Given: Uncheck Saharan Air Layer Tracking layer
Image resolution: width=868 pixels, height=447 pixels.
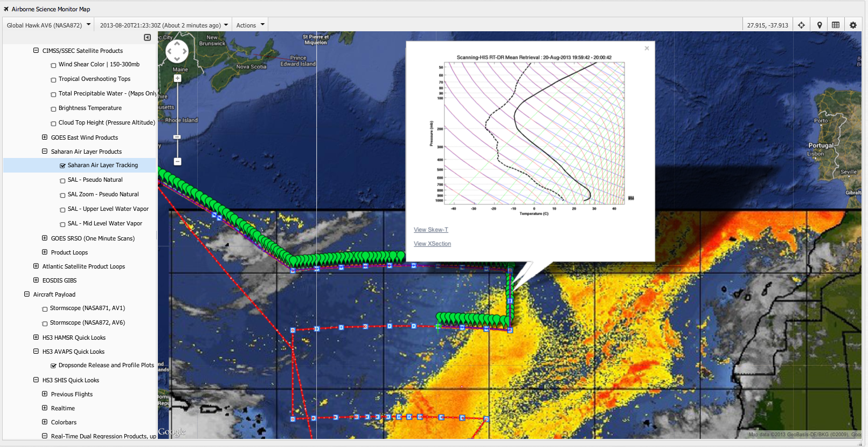Looking at the screenshot, I should pos(63,166).
